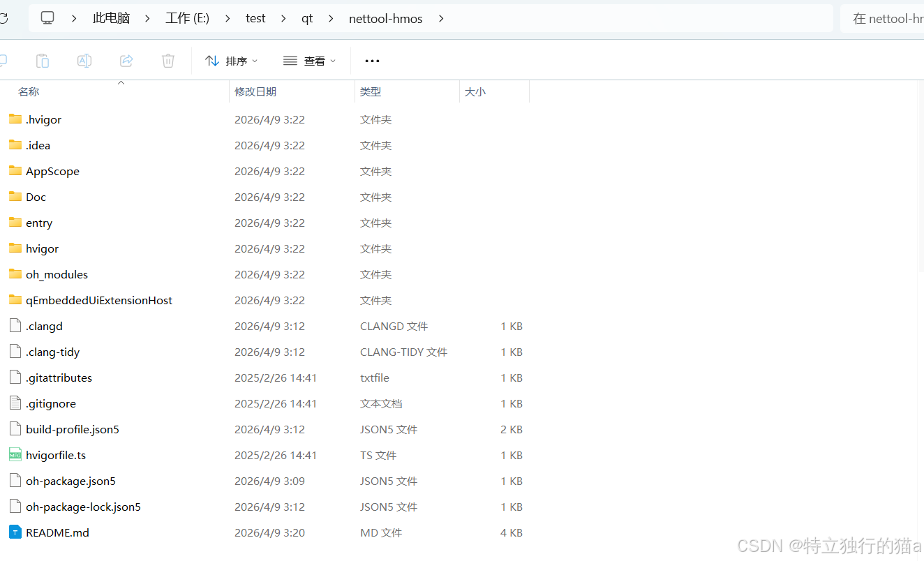Expand chevron after qt breadcrumb
This screenshot has height=561, width=924.
(x=331, y=18)
